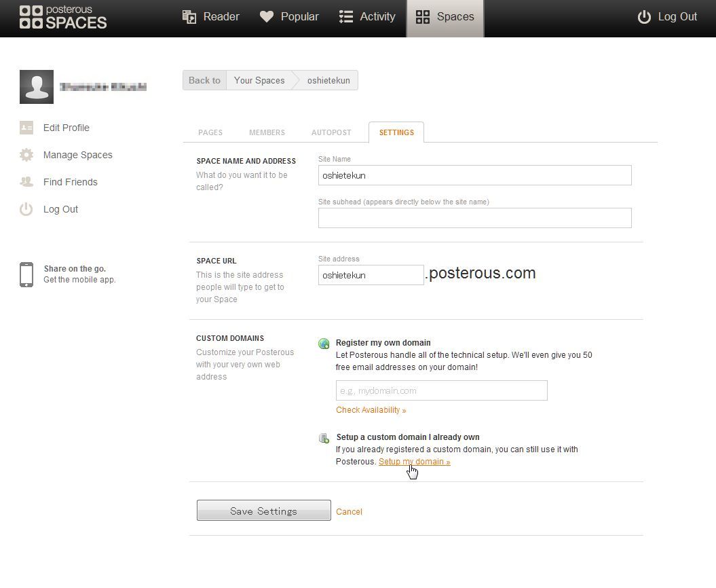Click the Register my own domain heading
716x588 pixels.
click(383, 343)
